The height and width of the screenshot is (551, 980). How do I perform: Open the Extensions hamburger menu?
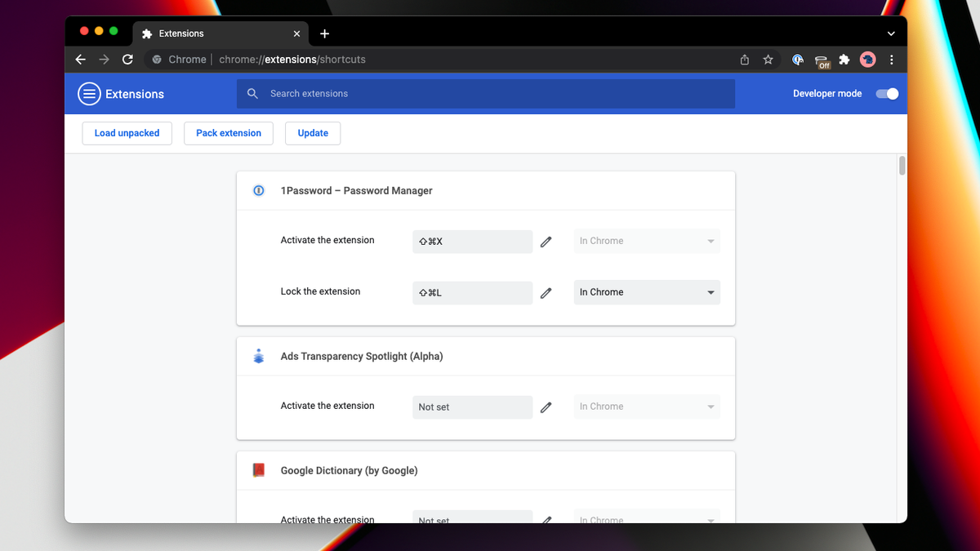(89, 93)
